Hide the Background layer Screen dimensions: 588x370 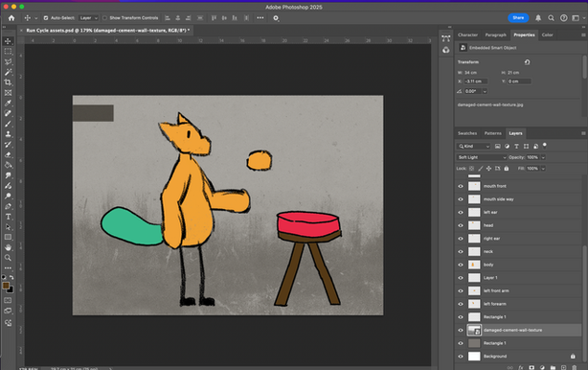(461, 357)
